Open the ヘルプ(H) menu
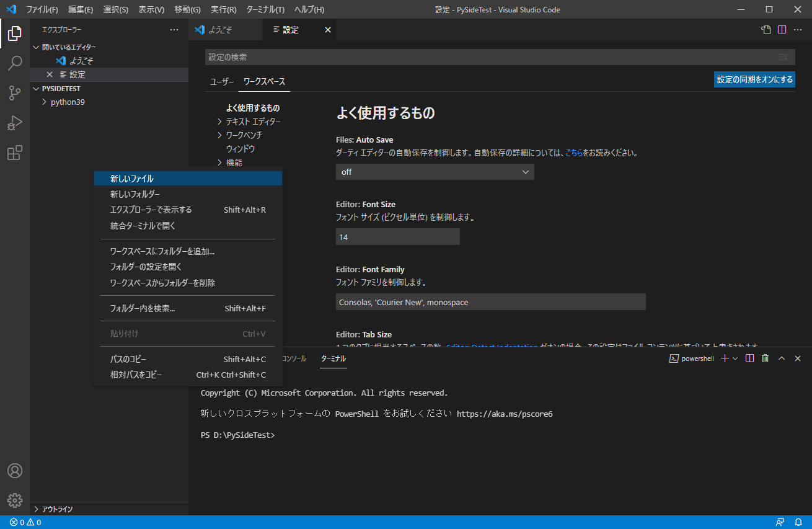The image size is (812, 529). click(x=309, y=9)
